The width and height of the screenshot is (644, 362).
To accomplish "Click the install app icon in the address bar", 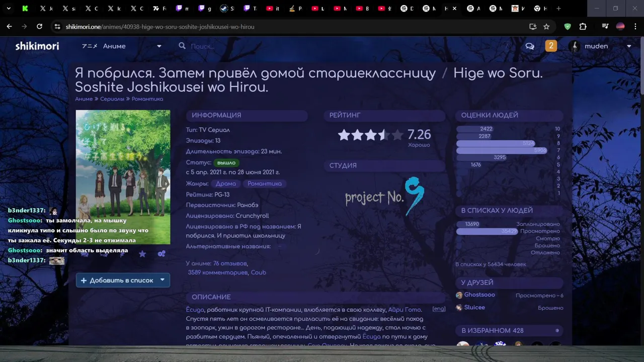I will point(533,27).
